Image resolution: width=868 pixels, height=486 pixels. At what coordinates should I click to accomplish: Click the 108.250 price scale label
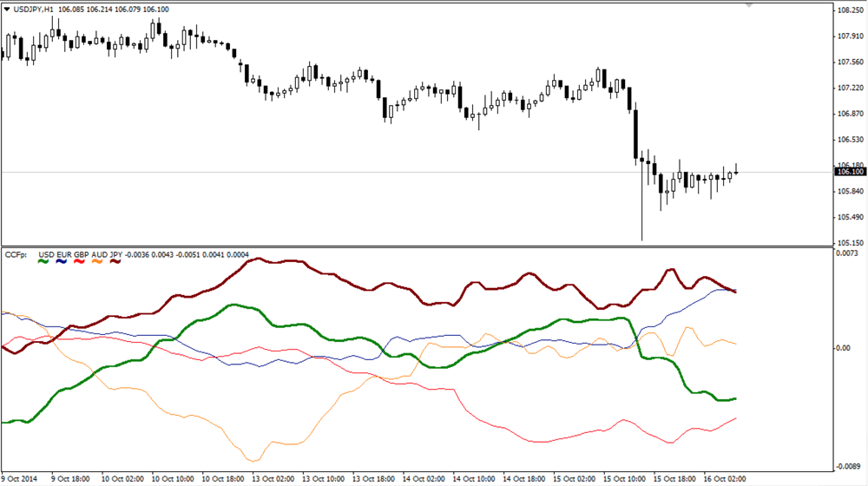pyautogui.click(x=848, y=11)
